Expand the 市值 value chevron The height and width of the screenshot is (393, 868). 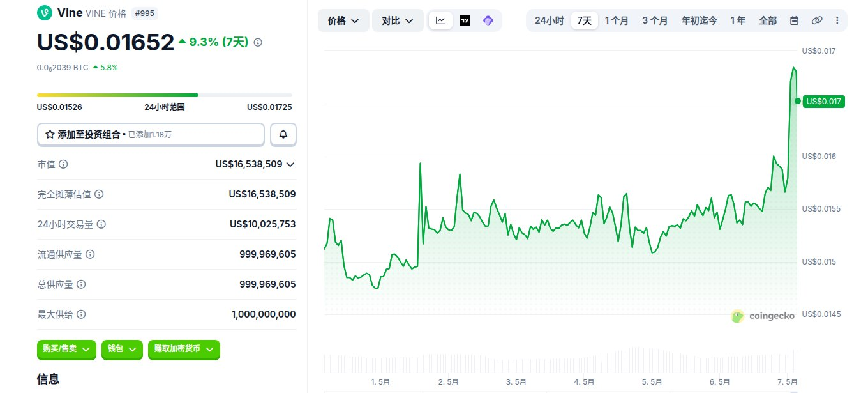click(x=290, y=164)
